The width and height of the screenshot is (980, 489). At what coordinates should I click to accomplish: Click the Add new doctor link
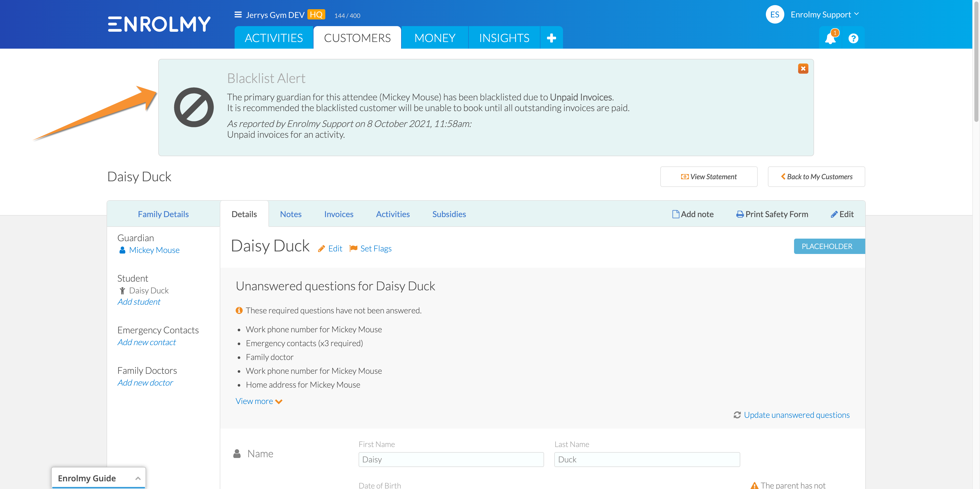pyautogui.click(x=145, y=382)
